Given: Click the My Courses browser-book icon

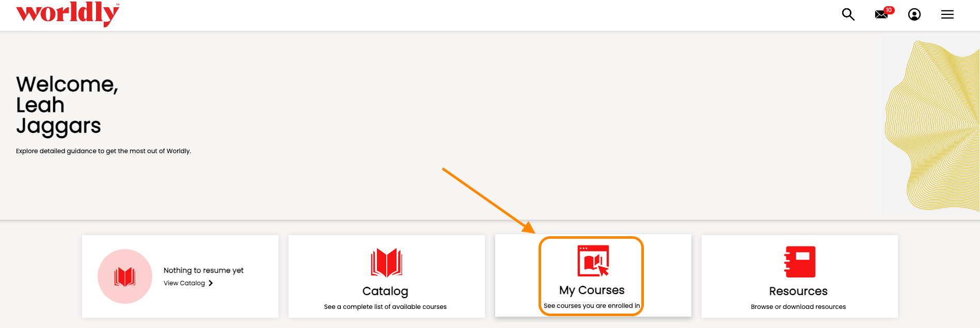Looking at the screenshot, I should click(593, 261).
